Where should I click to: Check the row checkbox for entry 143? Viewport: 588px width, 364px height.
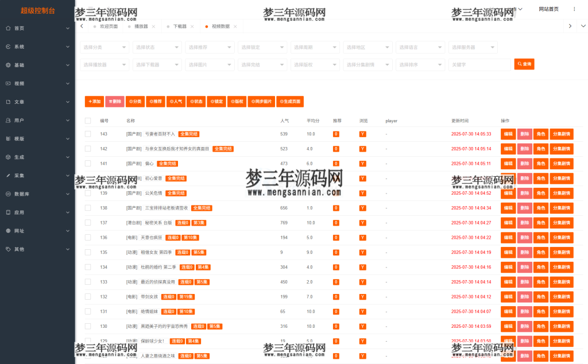[88, 133]
